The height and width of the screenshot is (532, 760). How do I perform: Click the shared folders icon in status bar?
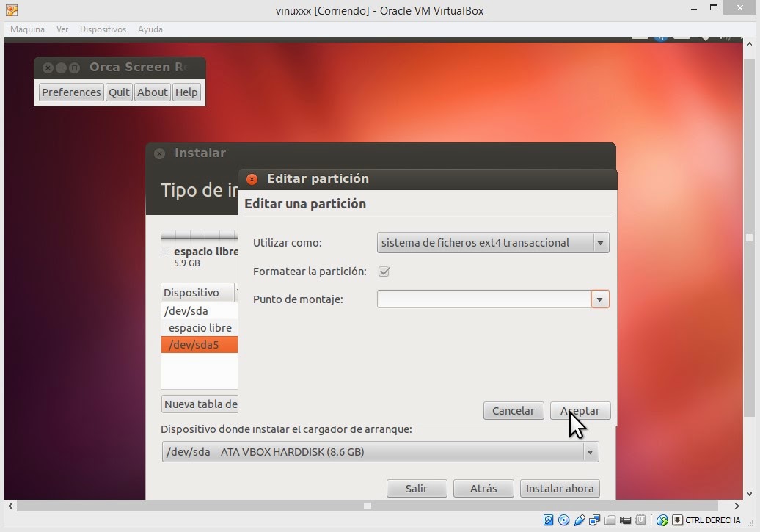[610, 520]
